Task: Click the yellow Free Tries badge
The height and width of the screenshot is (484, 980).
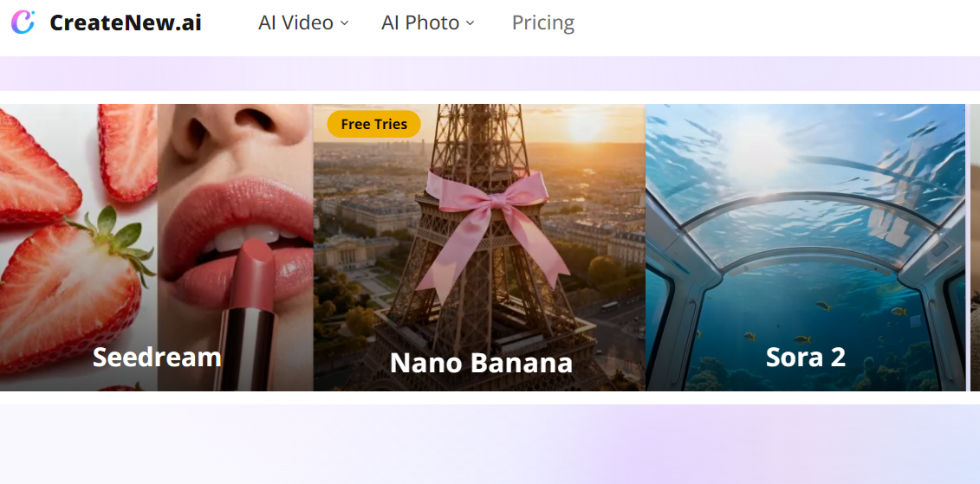Action: pyautogui.click(x=373, y=124)
